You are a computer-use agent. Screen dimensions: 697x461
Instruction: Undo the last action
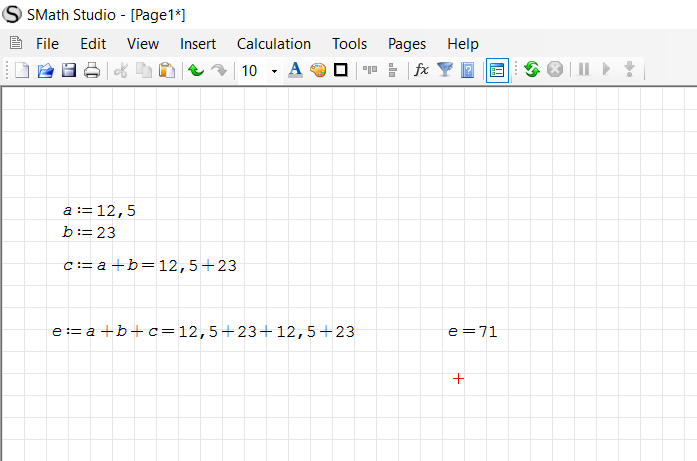pyautogui.click(x=196, y=70)
